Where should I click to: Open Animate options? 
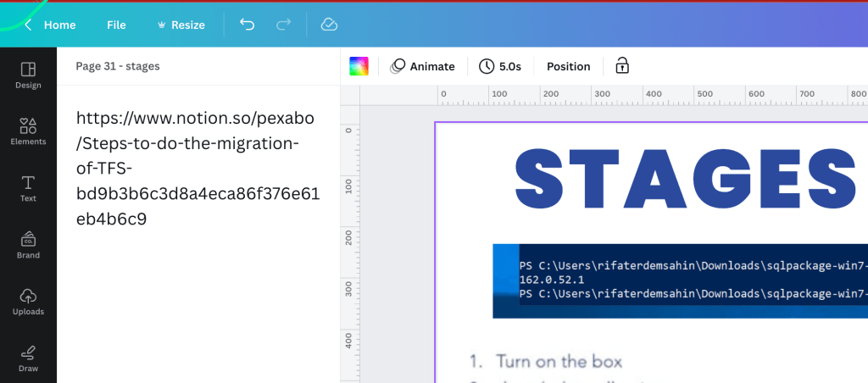pos(422,66)
